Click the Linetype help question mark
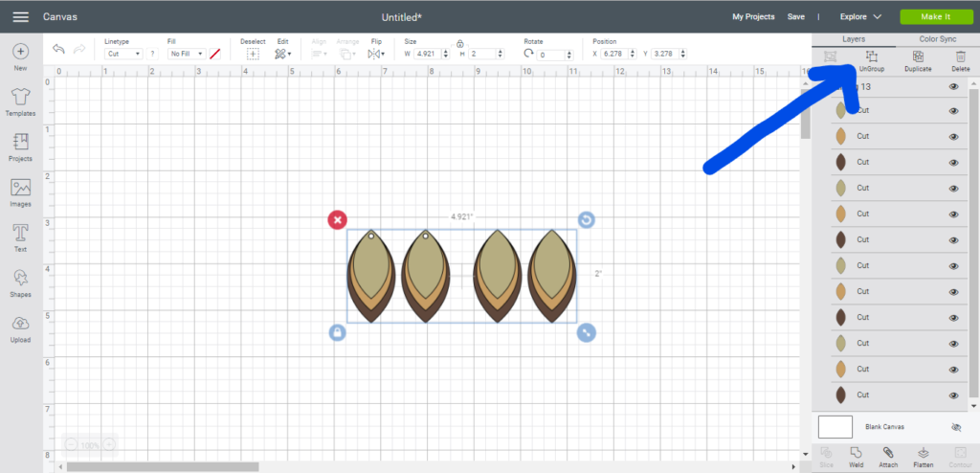The height and width of the screenshot is (473, 980). pyautogui.click(x=152, y=54)
